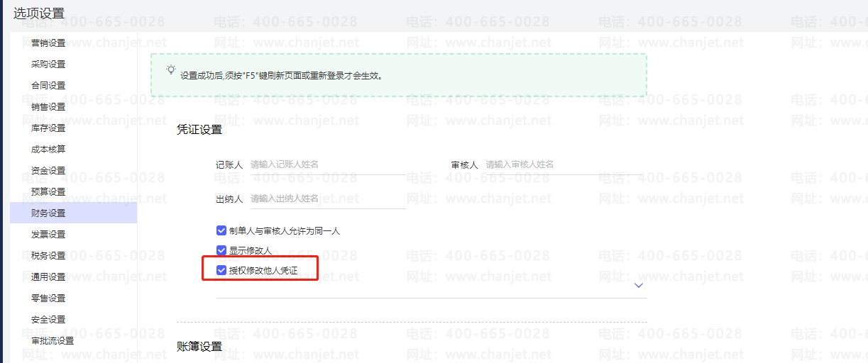Select 通用设置 menu item
This screenshot has height=363, width=868.
(x=48, y=277)
